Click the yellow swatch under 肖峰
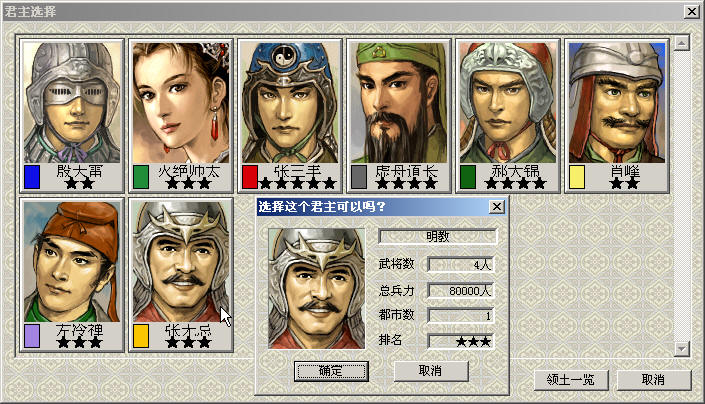This screenshot has height=404, width=705. pyautogui.click(x=576, y=177)
